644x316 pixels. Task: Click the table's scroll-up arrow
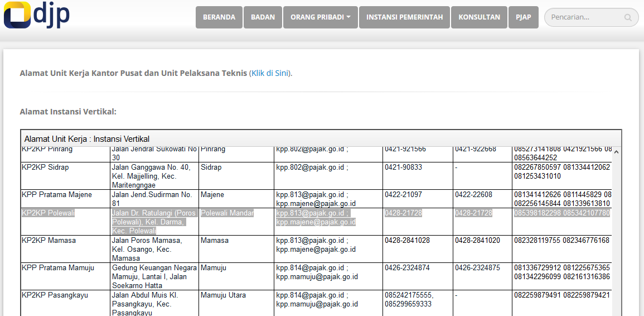(617, 151)
